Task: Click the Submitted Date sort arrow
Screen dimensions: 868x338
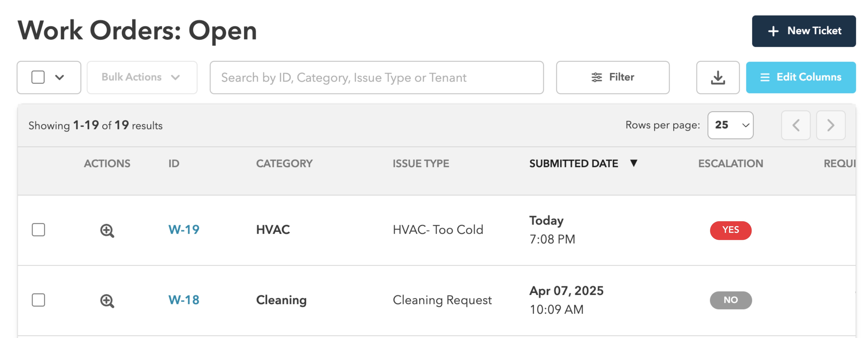Action: coord(633,163)
